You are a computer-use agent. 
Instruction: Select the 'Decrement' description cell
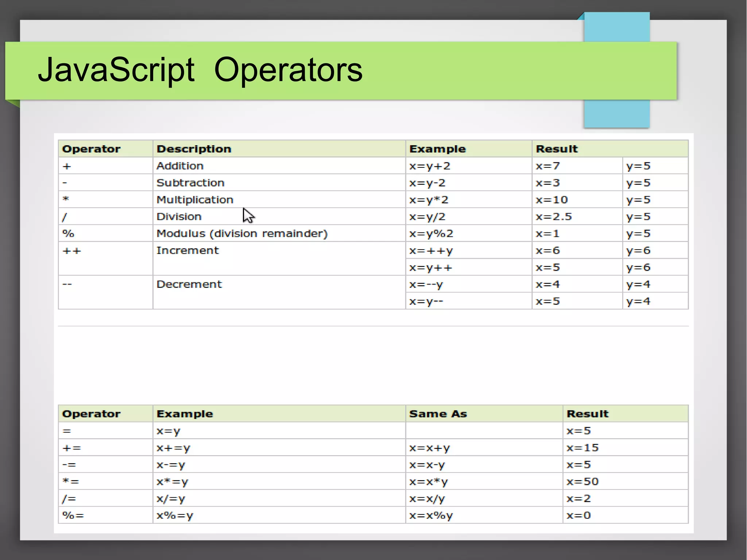click(279, 292)
